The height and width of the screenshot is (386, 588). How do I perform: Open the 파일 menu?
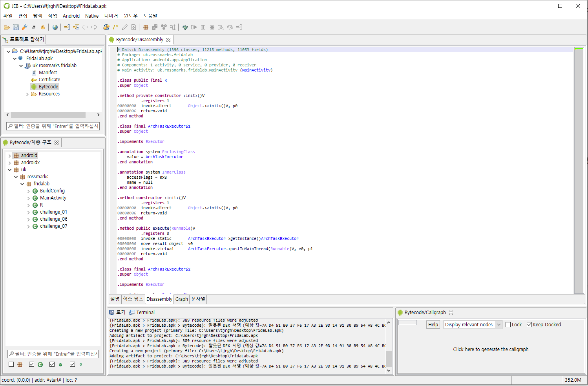[x=8, y=16]
